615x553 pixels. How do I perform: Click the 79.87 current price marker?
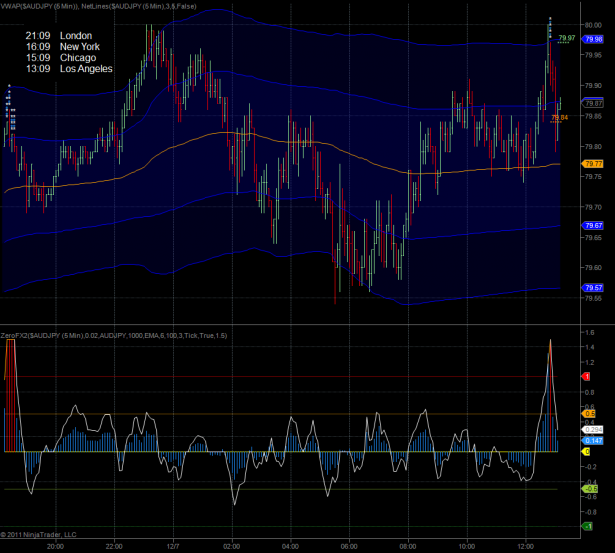pyautogui.click(x=592, y=103)
